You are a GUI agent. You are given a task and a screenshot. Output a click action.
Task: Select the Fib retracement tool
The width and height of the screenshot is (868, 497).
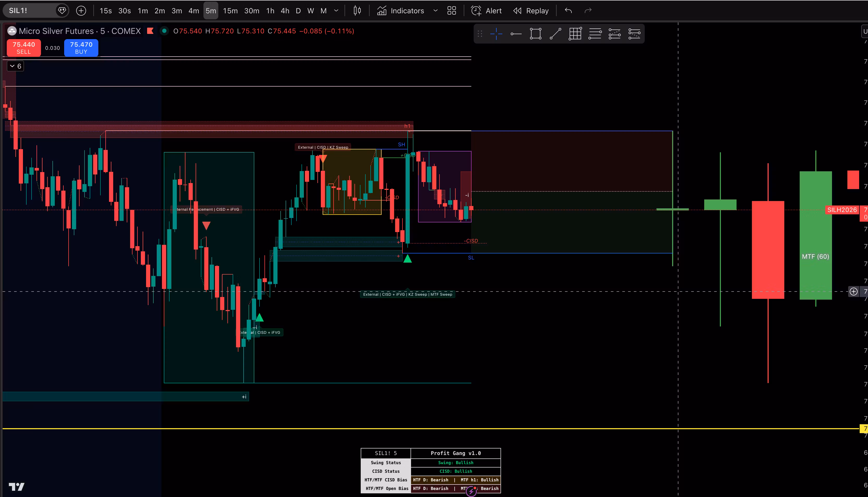tap(595, 34)
